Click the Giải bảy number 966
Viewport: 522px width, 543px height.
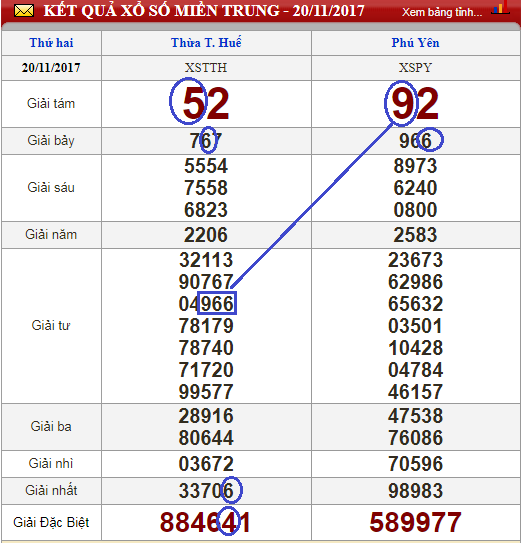[x=415, y=141]
